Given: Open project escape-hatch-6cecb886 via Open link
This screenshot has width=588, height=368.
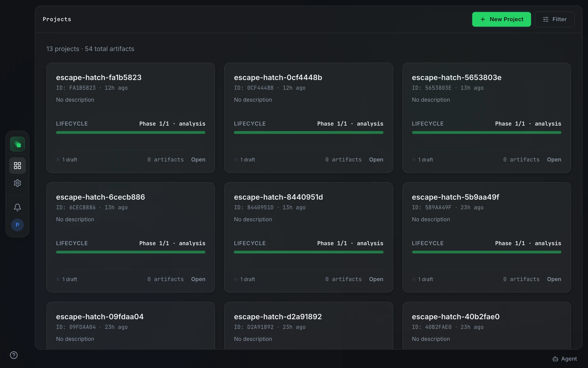Looking at the screenshot, I should point(198,279).
